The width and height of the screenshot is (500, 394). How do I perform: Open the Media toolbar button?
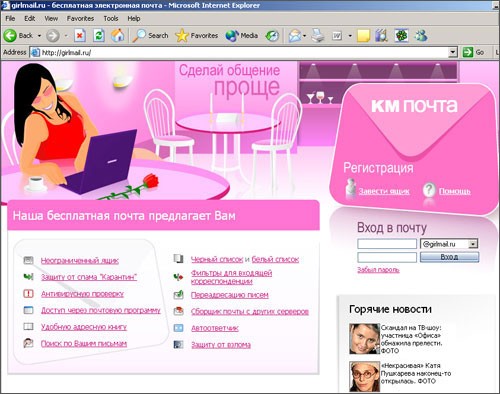(242, 36)
